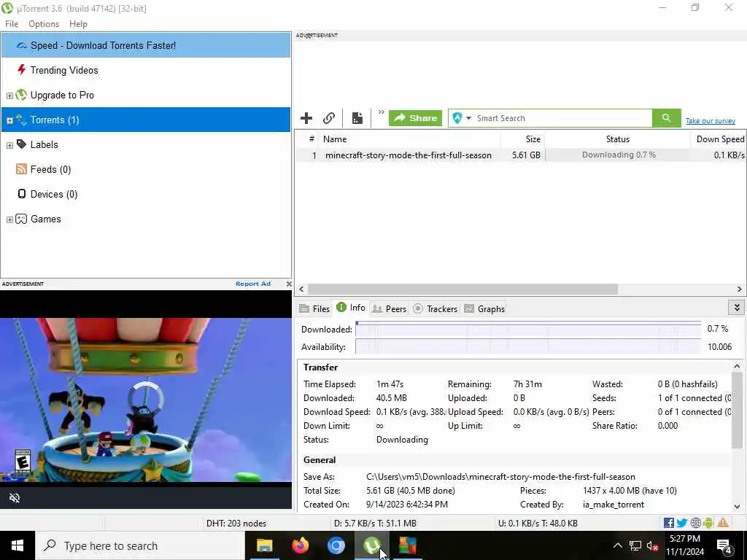Screen dimensions: 747x560
Task: Unmute the advertisement video
Action: coord(15,498)
